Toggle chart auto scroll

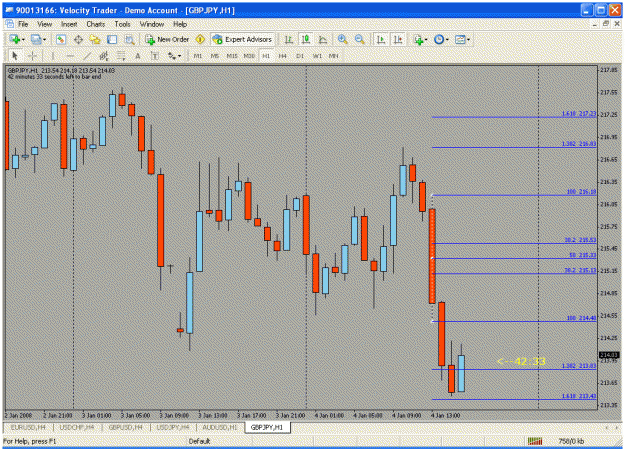[x=381, y=39]
